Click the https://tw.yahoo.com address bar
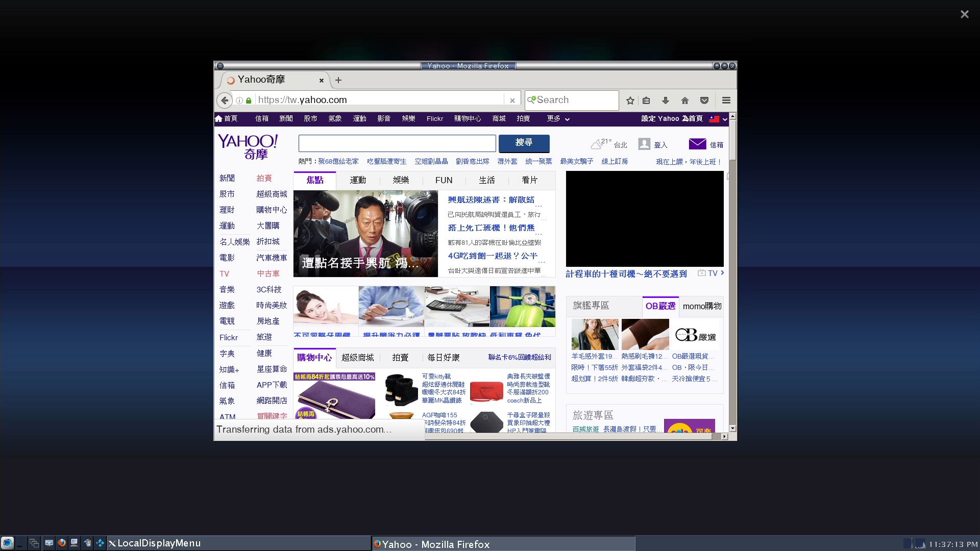 click(380, 100)
